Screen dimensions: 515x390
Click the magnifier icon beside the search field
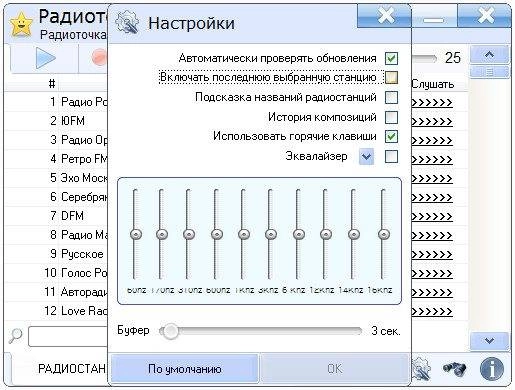pyautogui.click(x=15, y=336)
